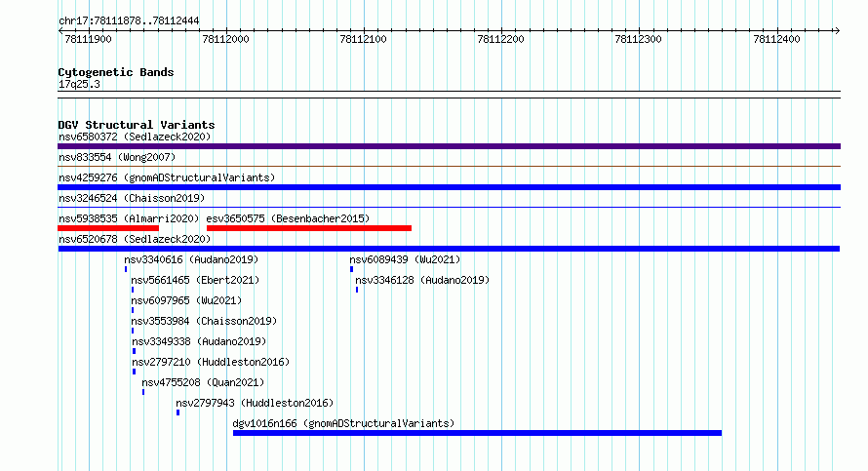
Task: Click the nsv2797943 (Huddleston2016) label
Action: coord(255,403)
